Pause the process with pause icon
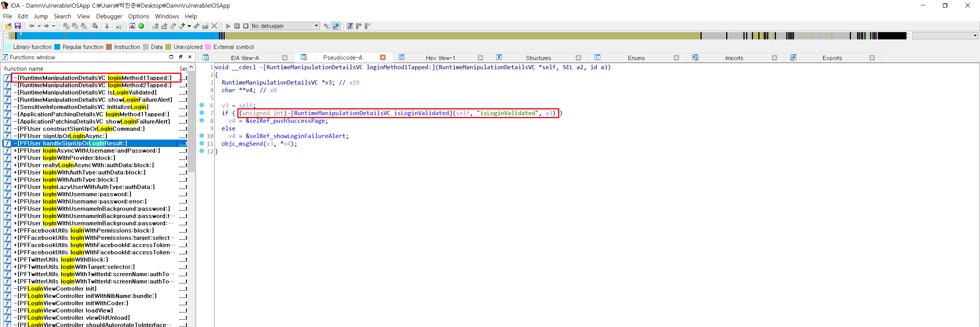The width and height of the screenshot is (980, 327). 237,26
